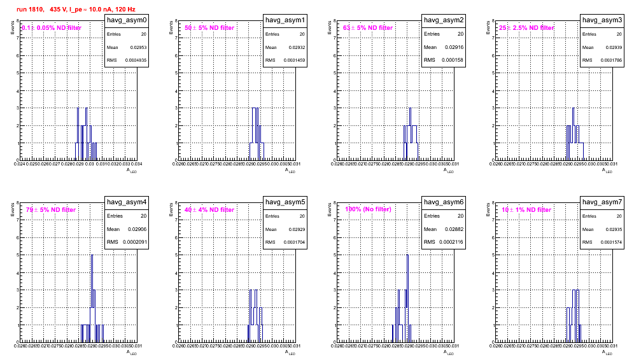Click the histogram bars in the havg_asym2 plot
Viewport: 634px width, 364px height.
point(411,134)
